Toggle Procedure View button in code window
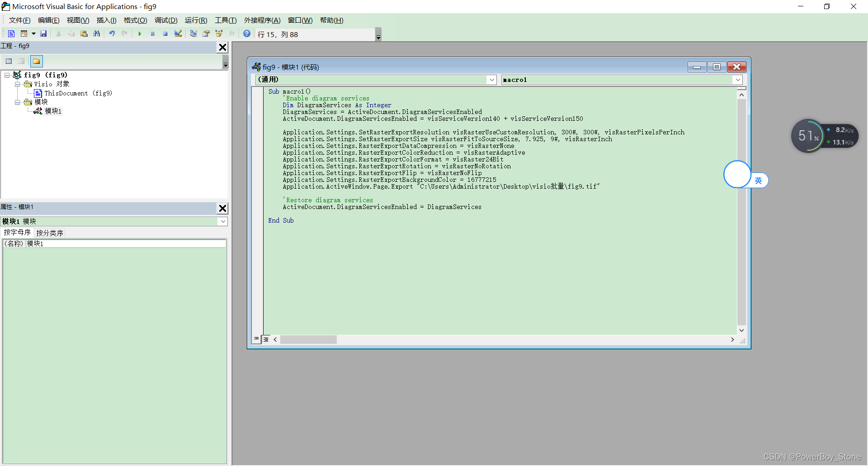Screen dimensions: 868x466 [x=256, y=339]
